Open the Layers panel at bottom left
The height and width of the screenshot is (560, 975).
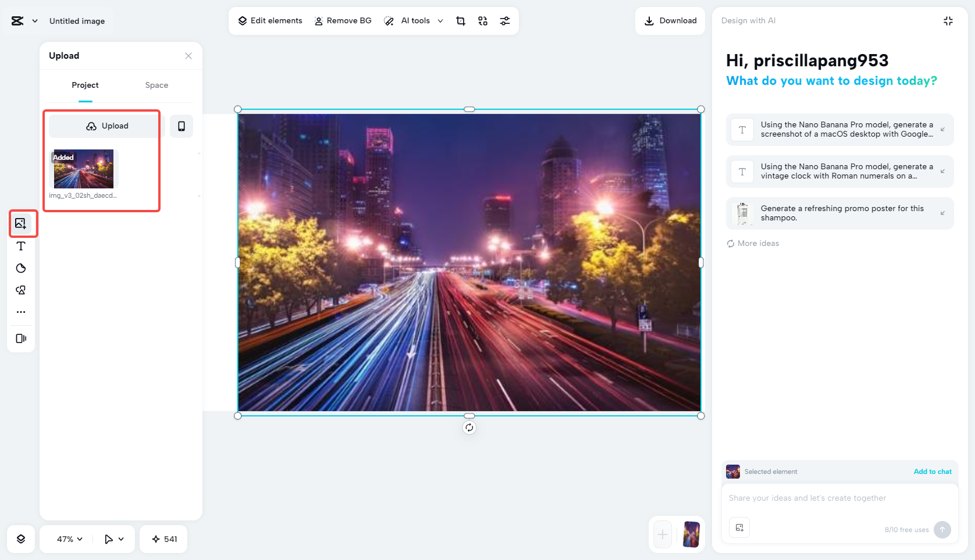tap(20, 539)
